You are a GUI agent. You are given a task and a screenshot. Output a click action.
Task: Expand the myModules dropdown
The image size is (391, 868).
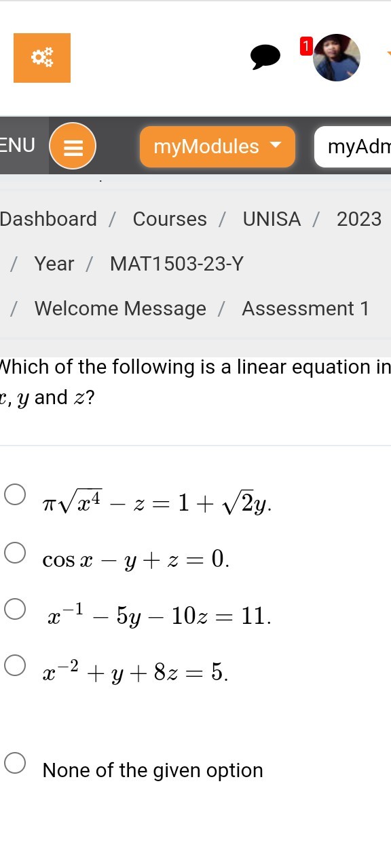click(x=217, y=146)
